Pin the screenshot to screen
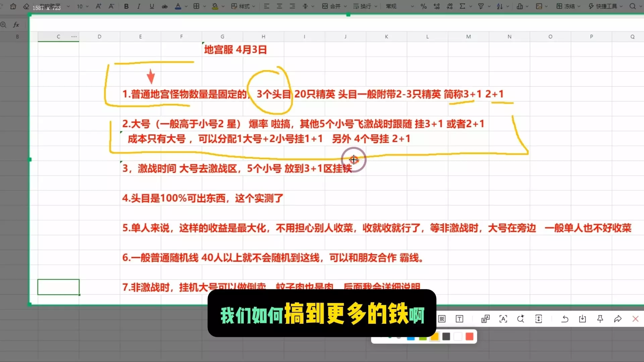Viewport: 644px width, 362px height. click(x=600, y=319)
